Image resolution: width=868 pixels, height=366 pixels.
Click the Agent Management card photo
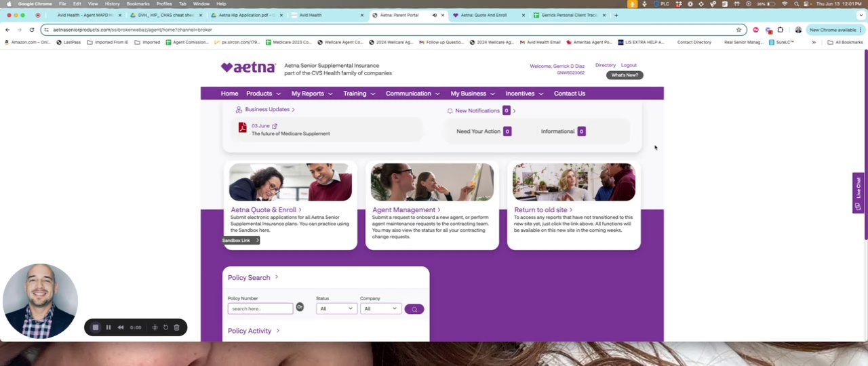432,182
